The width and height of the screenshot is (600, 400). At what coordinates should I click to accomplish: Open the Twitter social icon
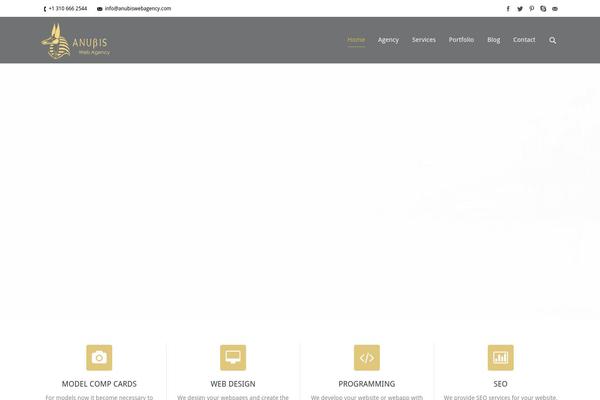(x=520, y=9)
